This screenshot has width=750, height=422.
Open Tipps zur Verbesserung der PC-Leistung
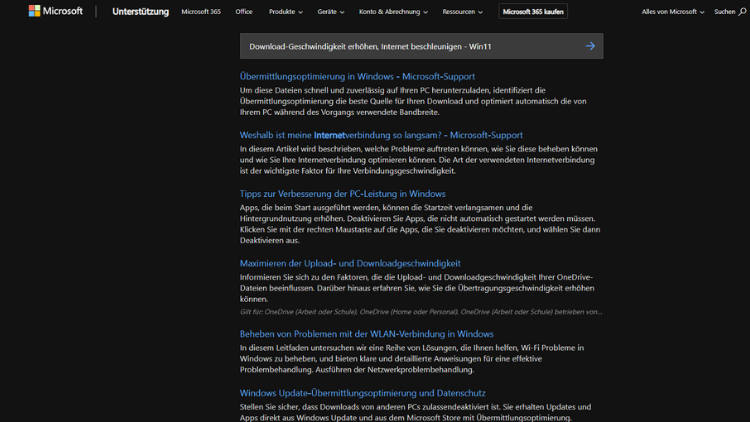pos(342,194)
